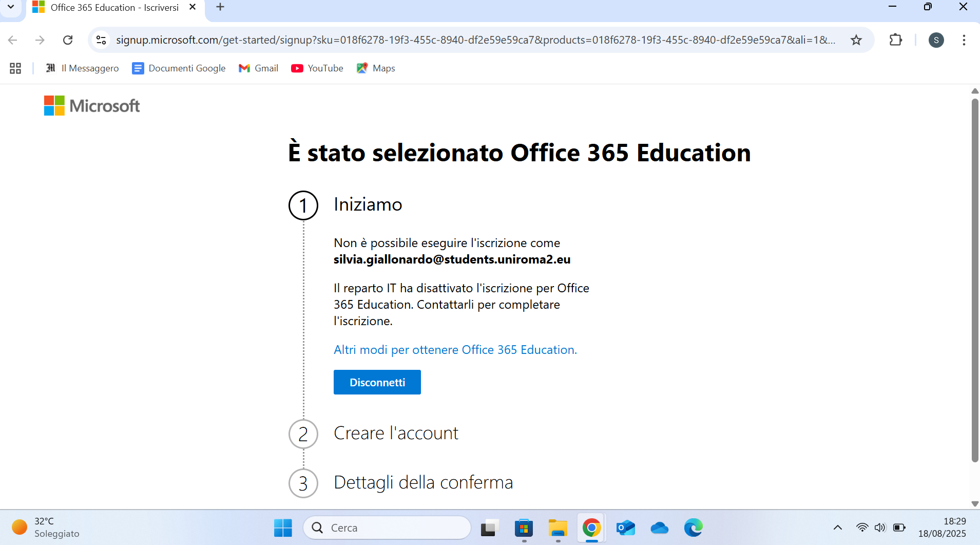Open the Chrome three-dot menu
980x545 pixels.
(964, 40)
